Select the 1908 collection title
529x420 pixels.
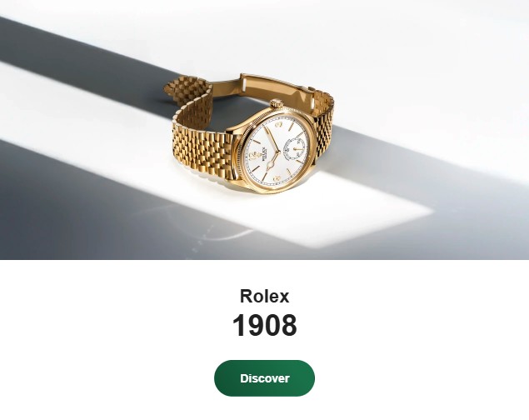(265, 325)
